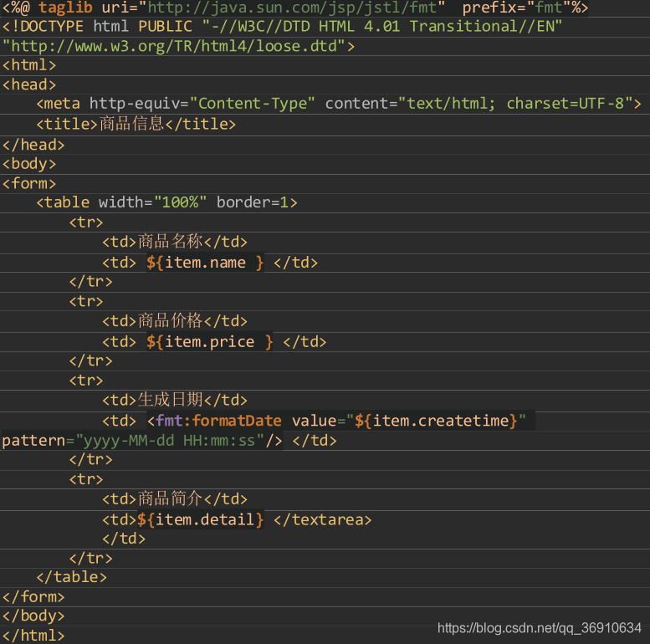Click the closing </textarea> tag
Screen dimensions: 650x644
(323, 519)
